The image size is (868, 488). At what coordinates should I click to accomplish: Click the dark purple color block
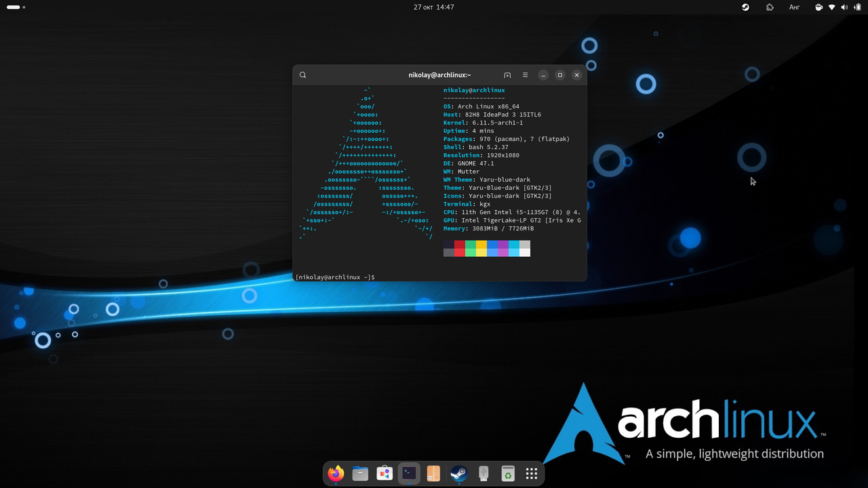503,245
